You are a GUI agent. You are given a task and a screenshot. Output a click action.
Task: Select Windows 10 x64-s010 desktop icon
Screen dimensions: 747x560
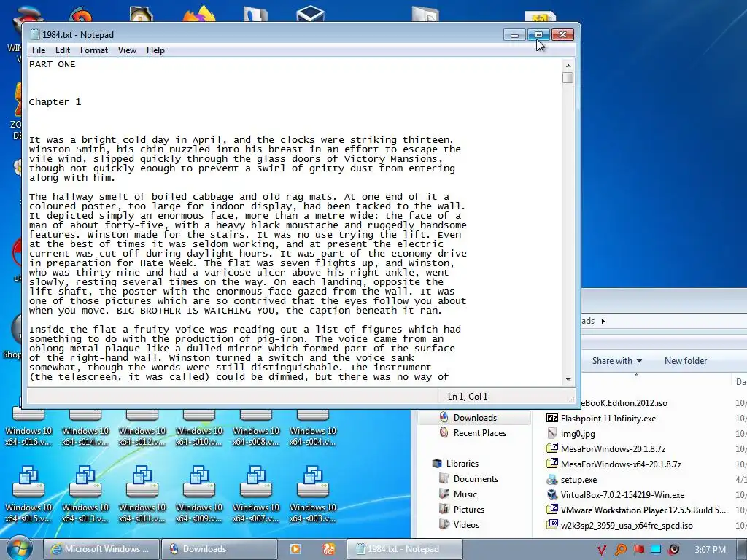pos(199,429)
